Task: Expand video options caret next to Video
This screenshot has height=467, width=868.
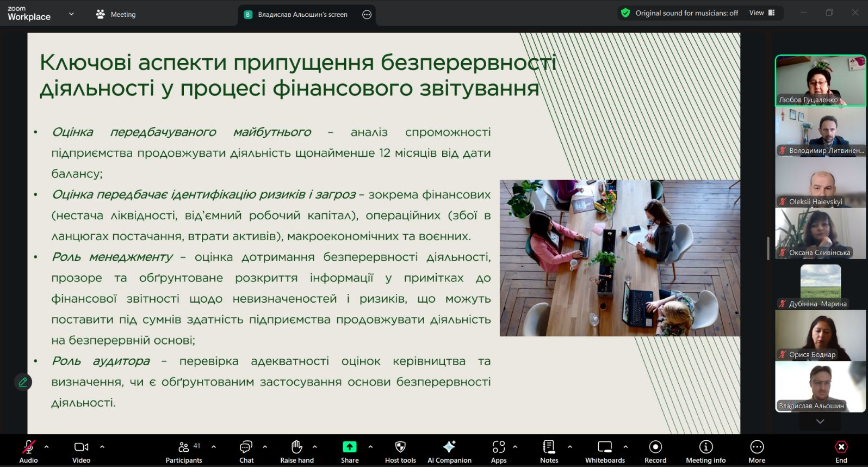Action: point(102,447)
